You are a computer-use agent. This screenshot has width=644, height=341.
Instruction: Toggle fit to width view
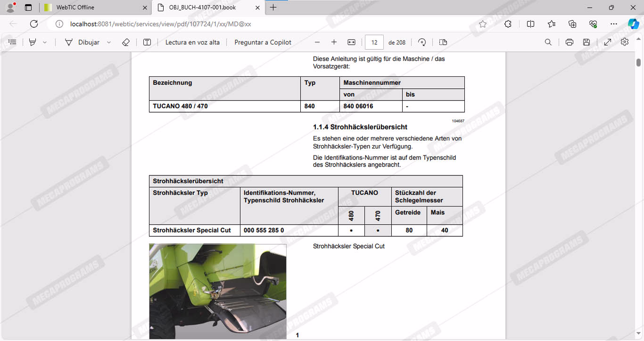click(351, 42)
